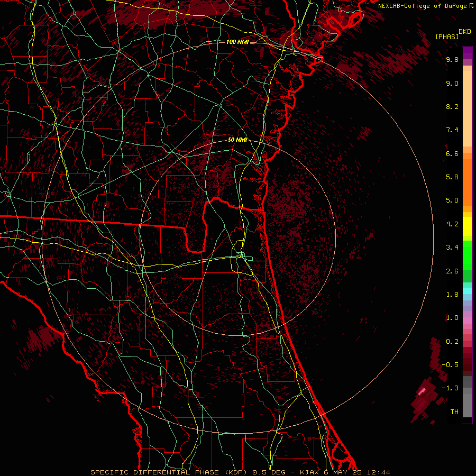Click the 50 NMI range ring label
The height and width of the screenshot is (476, 476).
point(237,140)
